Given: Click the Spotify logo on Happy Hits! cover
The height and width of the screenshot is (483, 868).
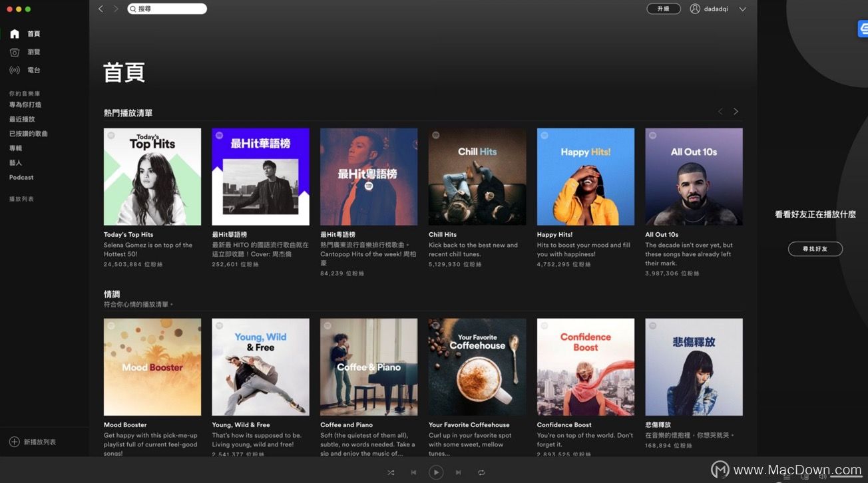Looking at the screenshot, I should tap(544, 135).
